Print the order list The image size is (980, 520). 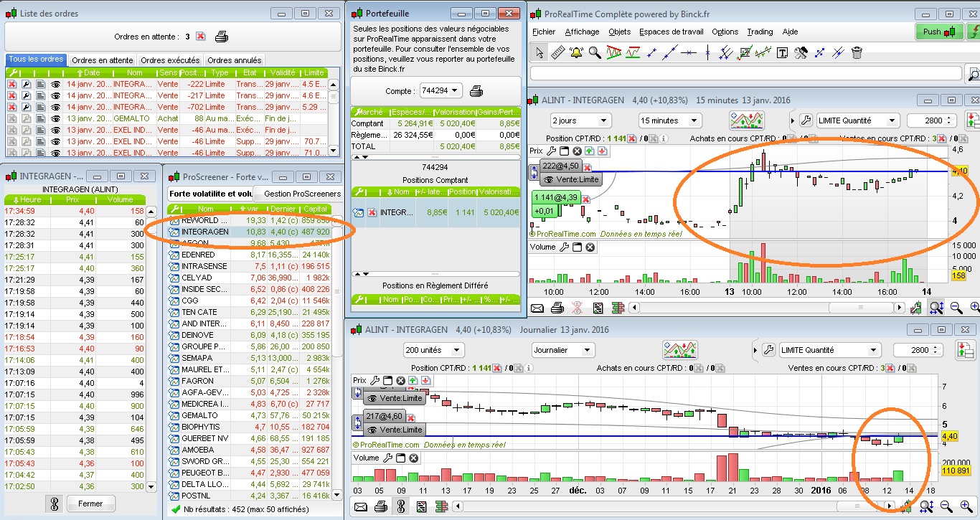(222, 37)
